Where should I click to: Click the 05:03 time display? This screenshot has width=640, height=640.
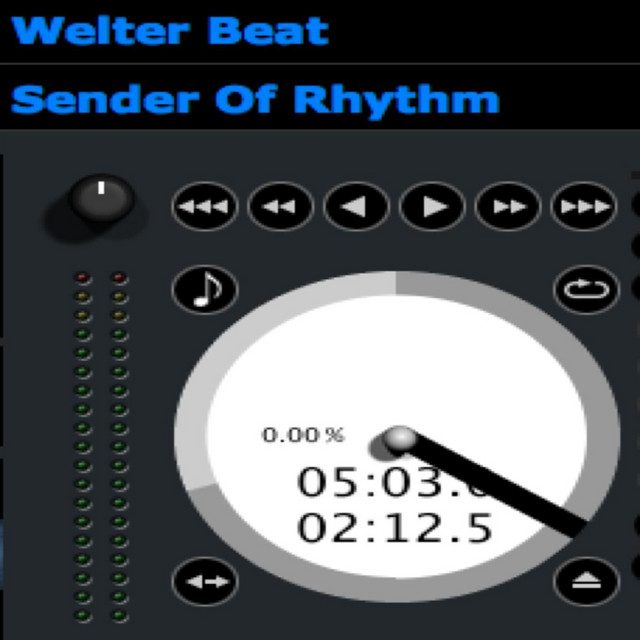tap(392, 482)
